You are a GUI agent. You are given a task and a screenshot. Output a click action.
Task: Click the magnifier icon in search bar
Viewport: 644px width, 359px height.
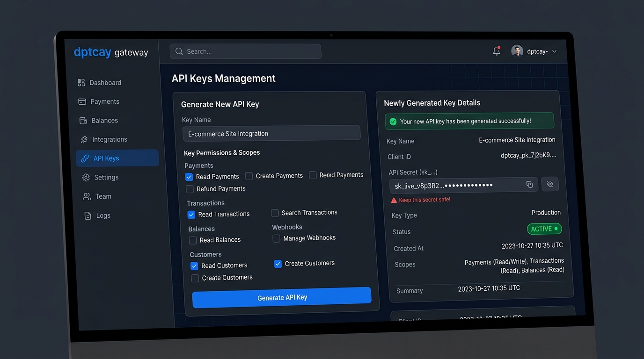point(179,51)
